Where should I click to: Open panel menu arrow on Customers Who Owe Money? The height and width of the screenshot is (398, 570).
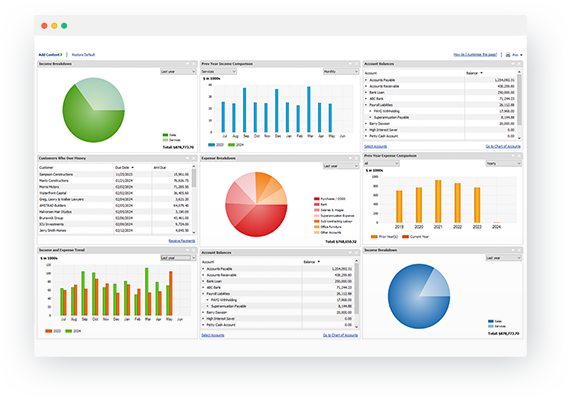click(188, 158)
